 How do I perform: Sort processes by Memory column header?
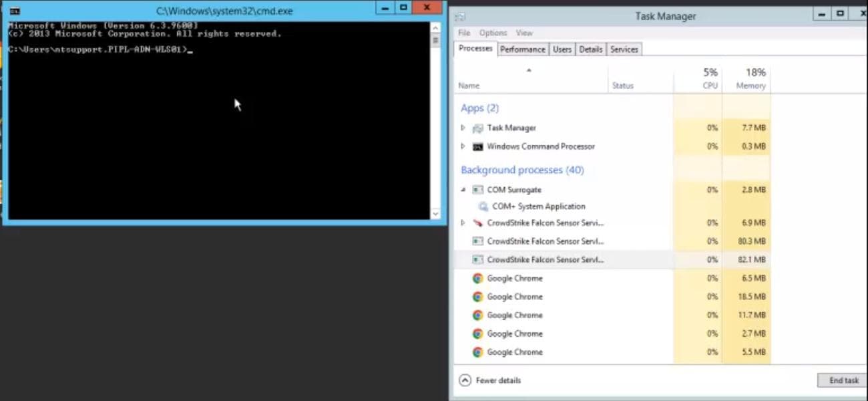(750, 86)
